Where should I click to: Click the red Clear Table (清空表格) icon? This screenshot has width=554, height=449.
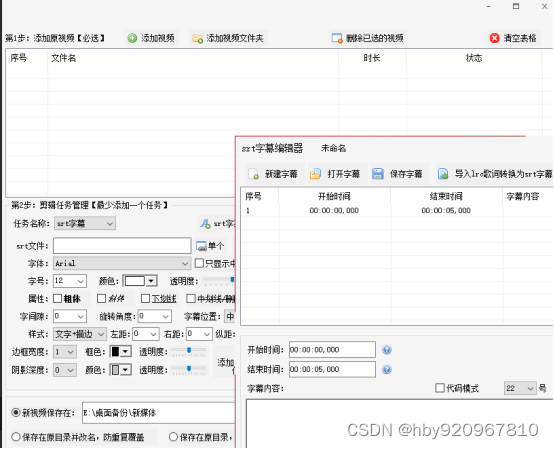point(494,38)
